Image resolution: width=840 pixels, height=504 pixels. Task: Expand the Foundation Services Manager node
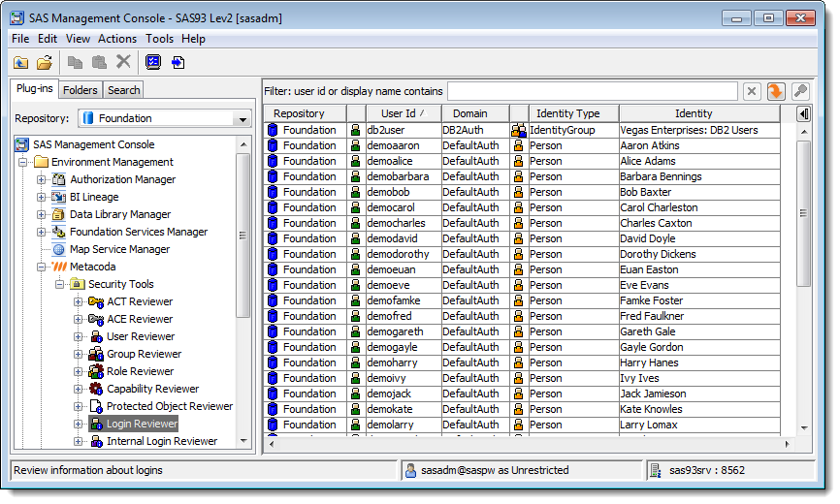pos(42,233)
